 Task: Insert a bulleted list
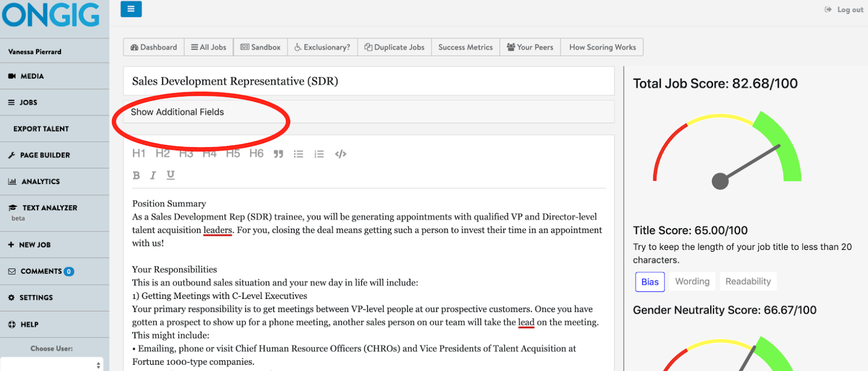[298, 154]
